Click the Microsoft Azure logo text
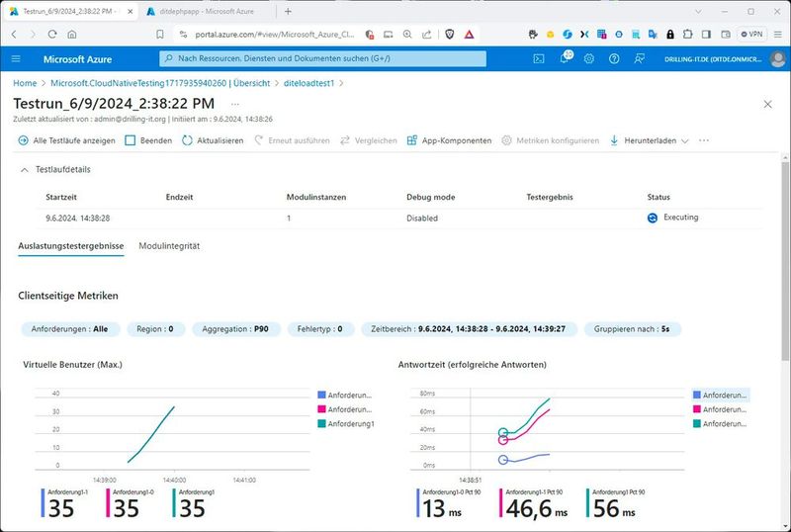This screenshot has height=532, width=791. pyautogui.click(x=78, y=59)
